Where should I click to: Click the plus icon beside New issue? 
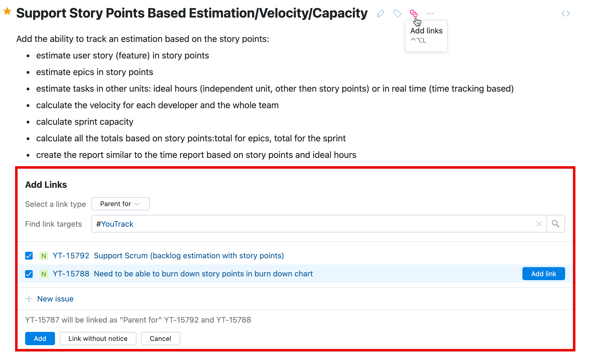(x=29, y=299)
